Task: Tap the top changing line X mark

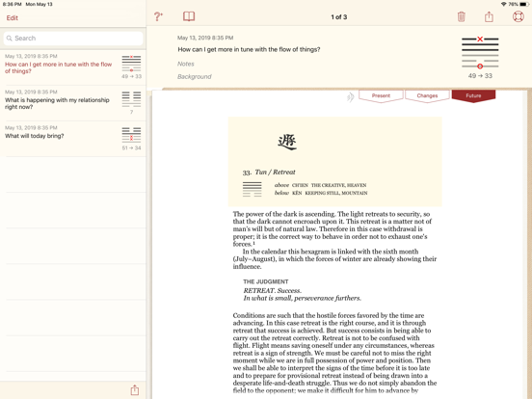Action: point(480,39)
